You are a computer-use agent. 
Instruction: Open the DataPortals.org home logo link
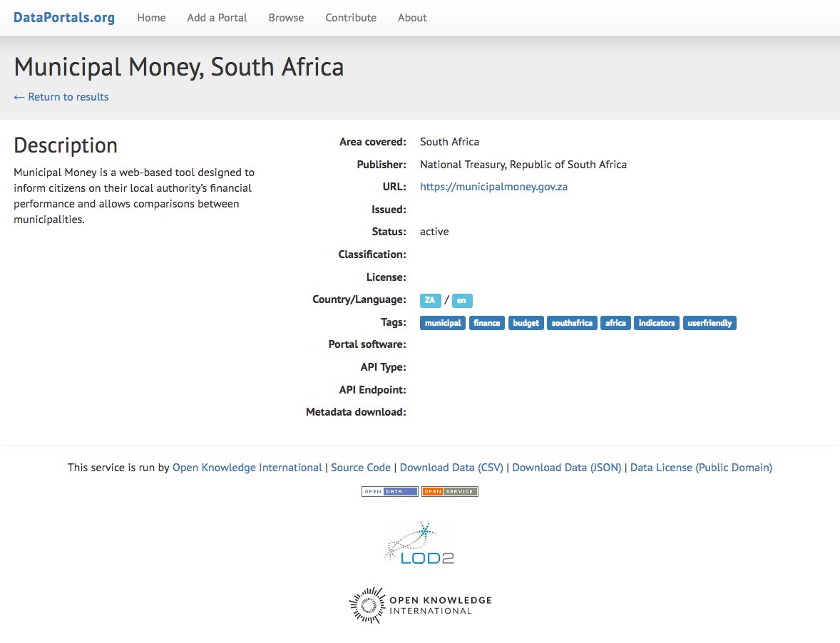(63, 18)
